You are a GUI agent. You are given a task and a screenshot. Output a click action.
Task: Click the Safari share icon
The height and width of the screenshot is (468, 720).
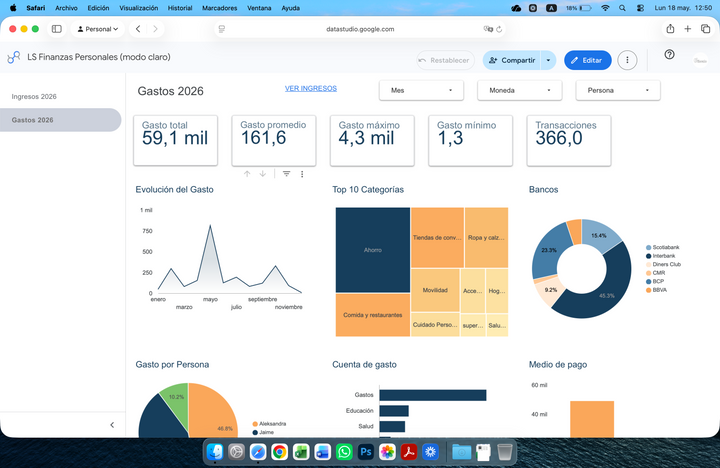(x=670, y=29)
